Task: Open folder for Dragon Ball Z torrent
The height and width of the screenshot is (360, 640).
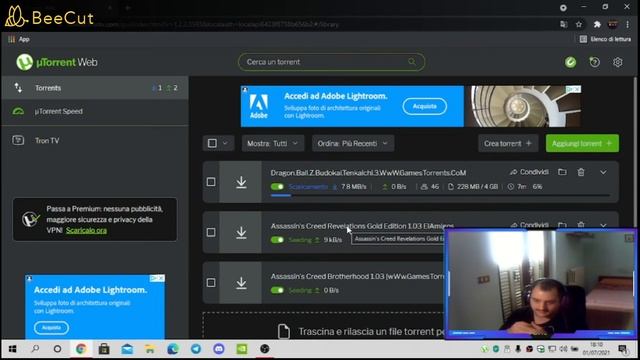Action: pyautogui.click(x=562, y=172)
